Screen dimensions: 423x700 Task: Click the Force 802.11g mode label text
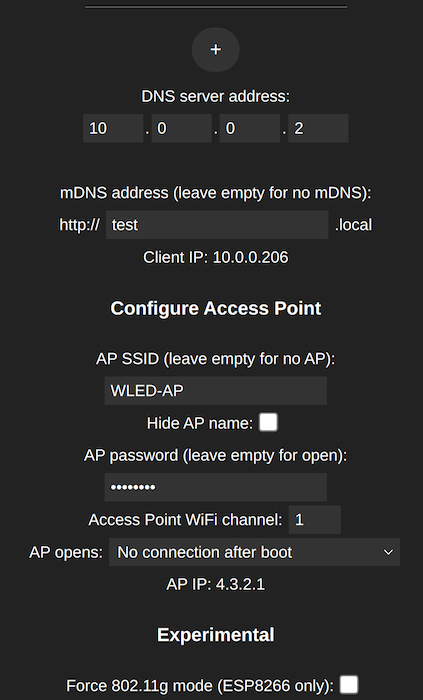click(200, 685)
